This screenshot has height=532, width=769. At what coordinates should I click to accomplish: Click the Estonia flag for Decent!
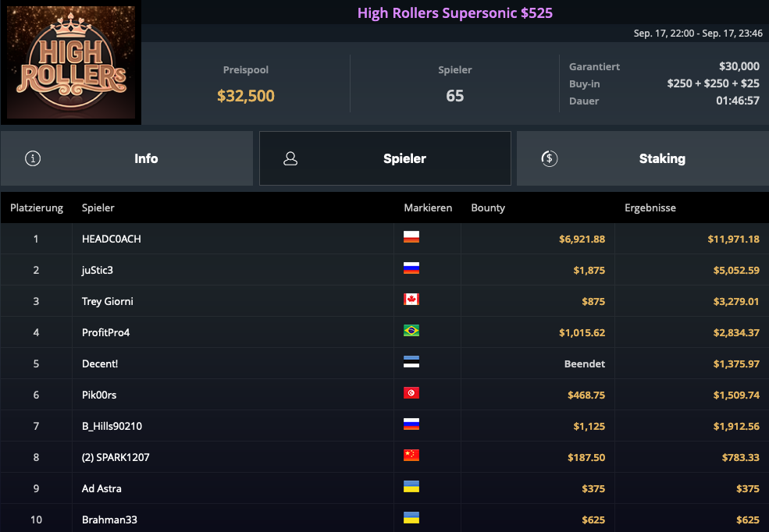coord(411,363)
